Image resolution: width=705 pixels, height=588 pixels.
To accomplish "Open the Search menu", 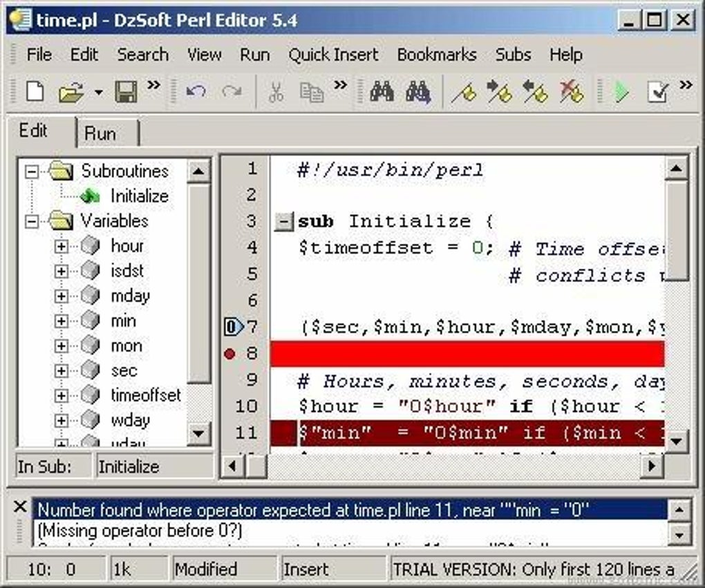I will click(x=143, y=55).
